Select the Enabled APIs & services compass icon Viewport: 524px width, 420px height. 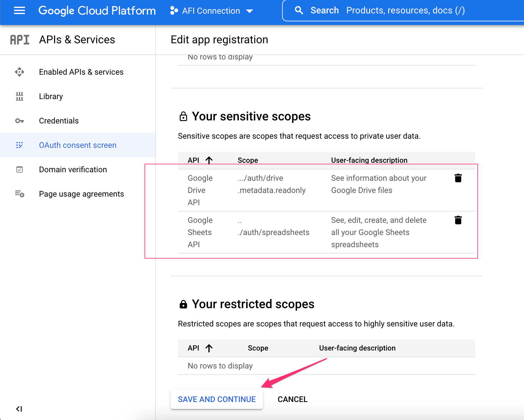click(x=19, y=72)
